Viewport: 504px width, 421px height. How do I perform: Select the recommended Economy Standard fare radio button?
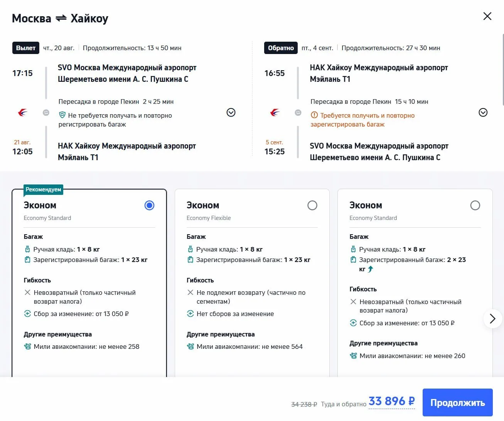click(150, 205)
